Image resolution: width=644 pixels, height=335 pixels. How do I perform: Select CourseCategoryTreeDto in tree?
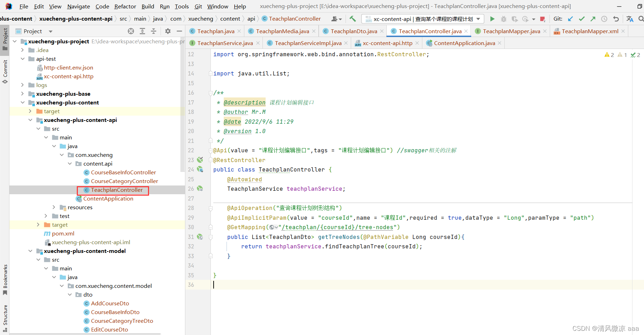(122, 321)
